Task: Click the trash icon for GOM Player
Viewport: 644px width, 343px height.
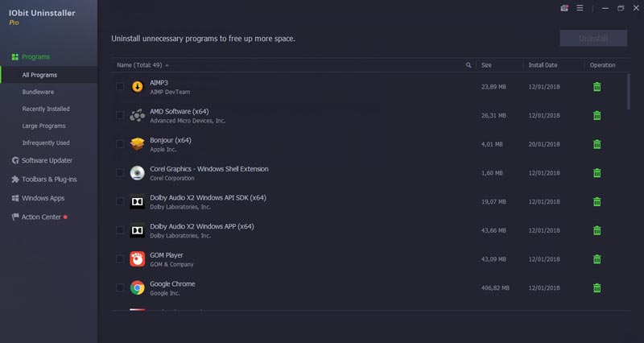Action: click(x=597, y=259)
